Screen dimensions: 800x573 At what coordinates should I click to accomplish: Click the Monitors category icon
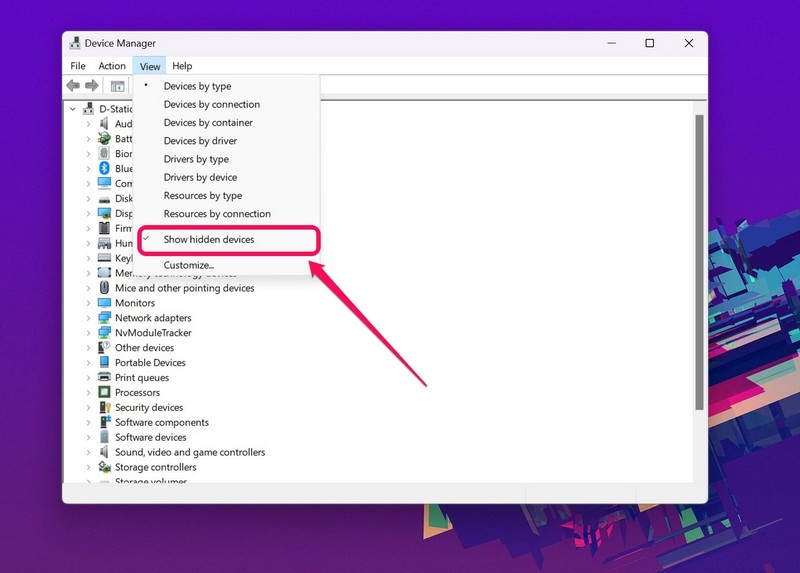pyautogui.click(x=104, y=303)
